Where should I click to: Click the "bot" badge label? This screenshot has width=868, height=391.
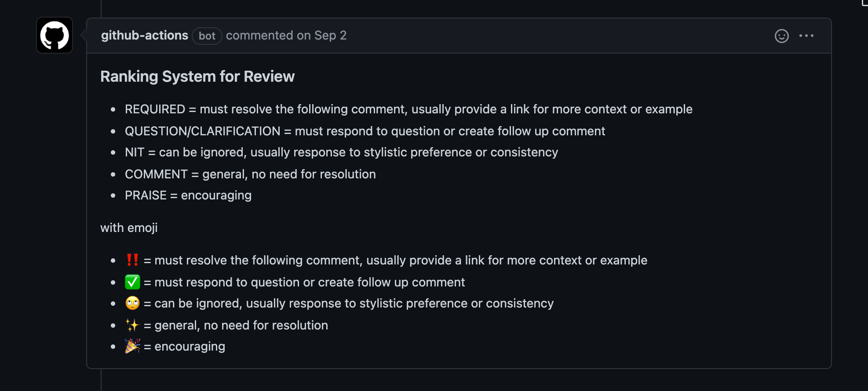207,36
